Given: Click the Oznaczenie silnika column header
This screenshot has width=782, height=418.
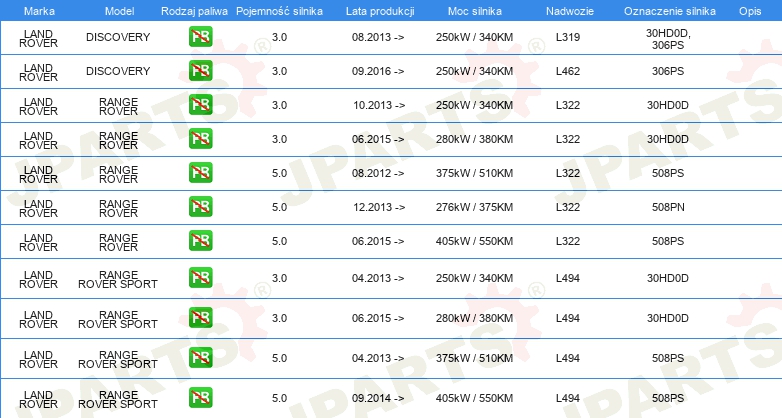Looking at the screenshot, I should point(669,11).
